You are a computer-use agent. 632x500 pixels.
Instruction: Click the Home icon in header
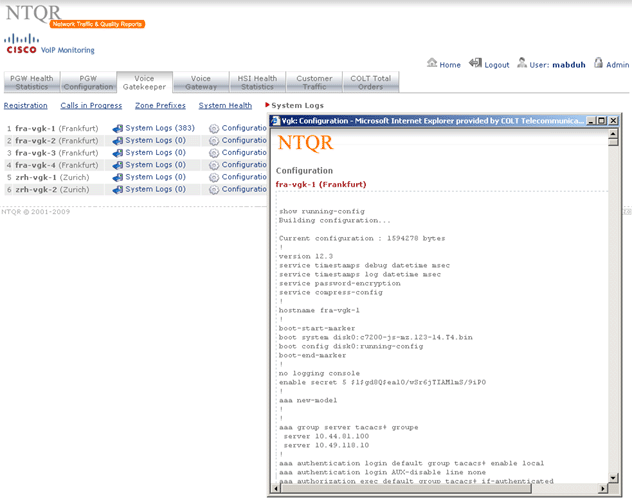coord(432,63)
